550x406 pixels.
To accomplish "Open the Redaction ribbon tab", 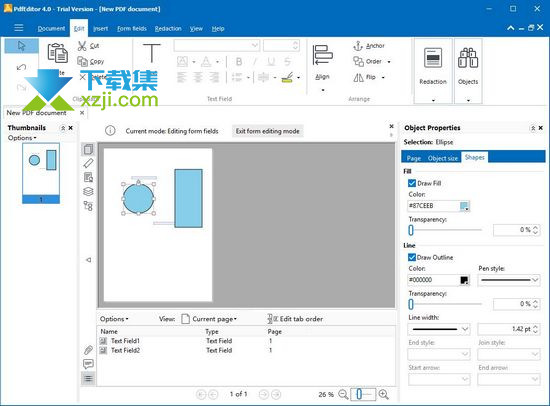I will click(x=168, y=28).
